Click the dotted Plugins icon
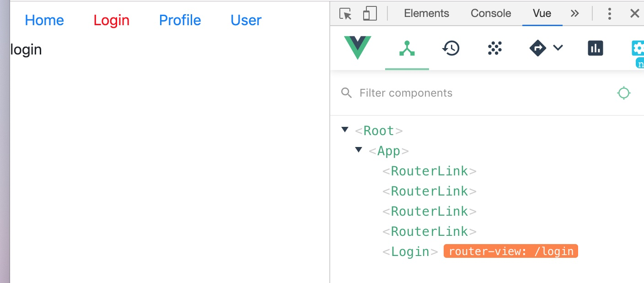This screenshot has height=283, width=644. tap(494, 48)
